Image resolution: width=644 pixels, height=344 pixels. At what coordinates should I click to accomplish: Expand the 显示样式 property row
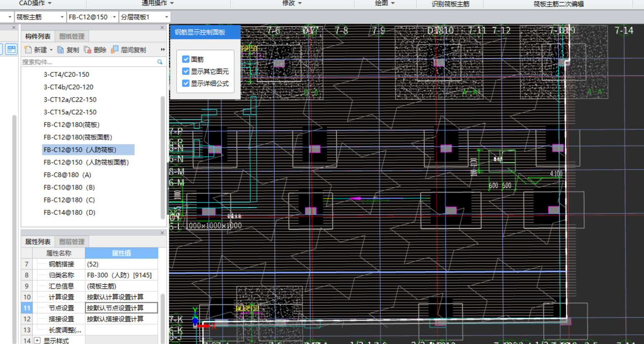click(x=37, y=341)
